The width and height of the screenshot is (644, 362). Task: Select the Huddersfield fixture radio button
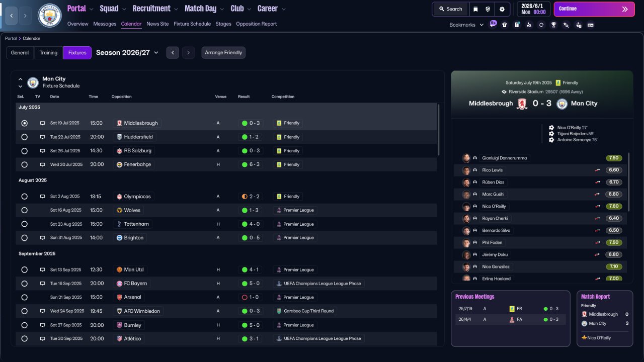[x=24, y=137]
